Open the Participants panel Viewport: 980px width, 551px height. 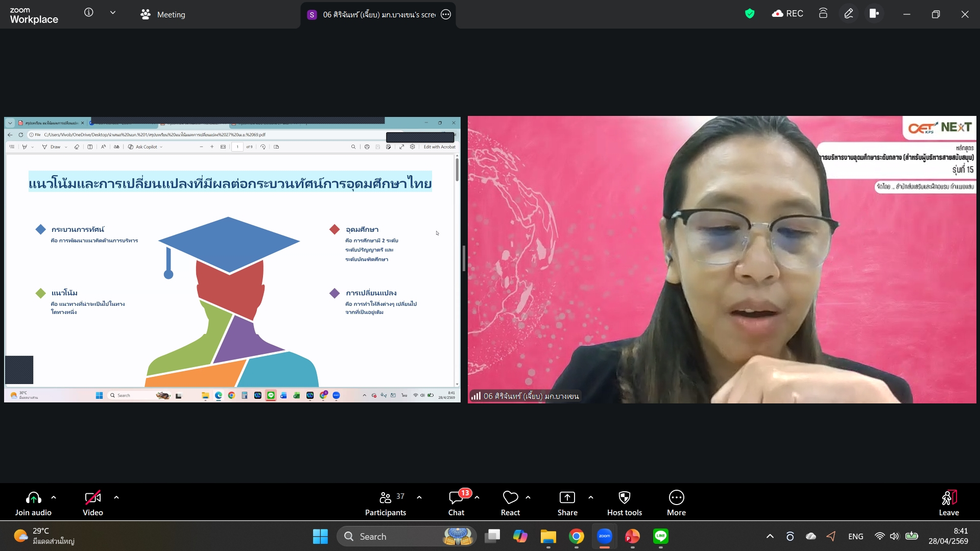click(x=386, y=498)
